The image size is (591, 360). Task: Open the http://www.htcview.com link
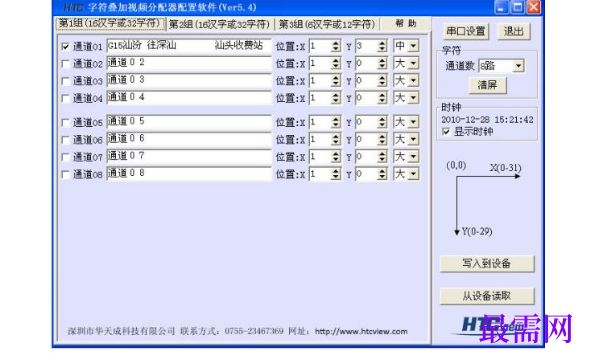pyautogui.click(x=361, y=332)
